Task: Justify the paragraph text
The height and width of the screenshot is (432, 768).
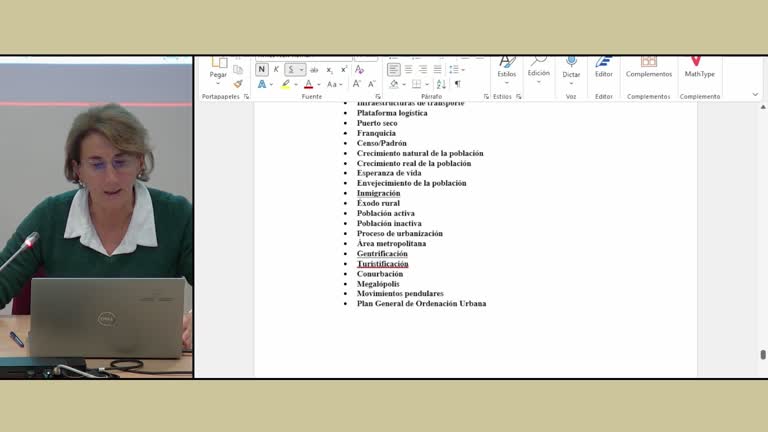Action: pos(437,70)
